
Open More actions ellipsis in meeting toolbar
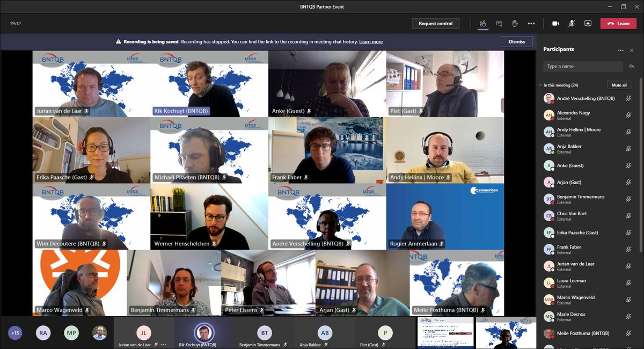(x=531, y=24)
